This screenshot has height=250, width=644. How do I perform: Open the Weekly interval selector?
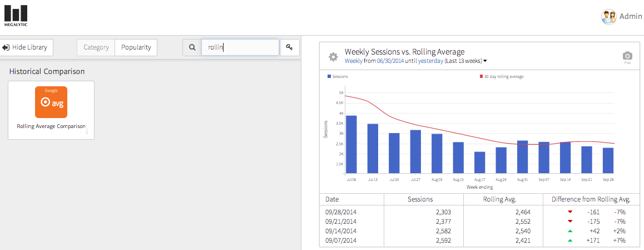(354, 61)
